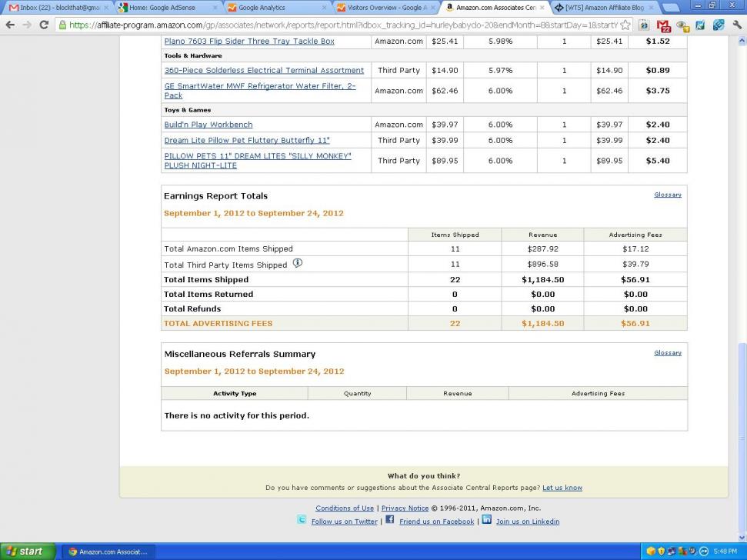Click the Friend us on Facebook link
This screenshot has width=747, height=560.
pyautogui.click(x=437, y=522)
